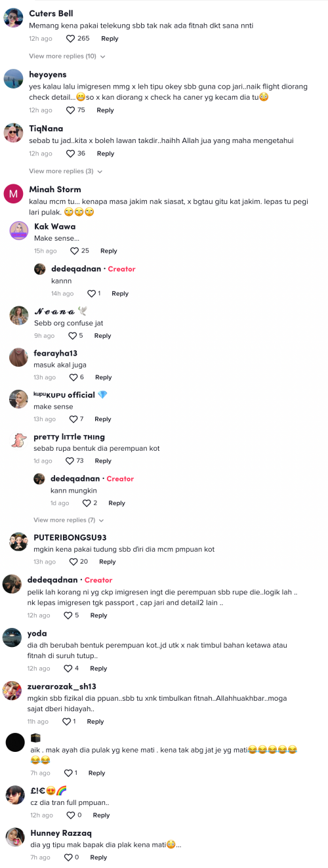This screenshot has height=868, width=328.
Task: Open Minah Storm's profile avatar
Action: 14,194
